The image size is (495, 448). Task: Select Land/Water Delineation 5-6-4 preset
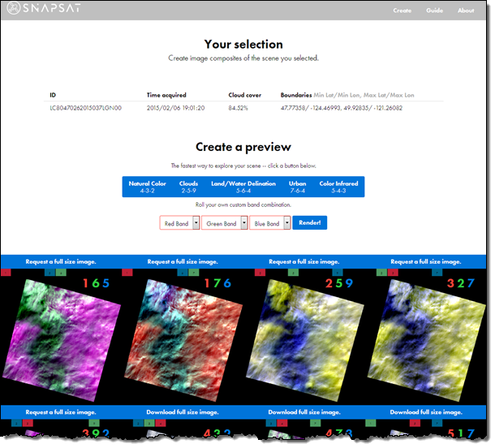243,187
